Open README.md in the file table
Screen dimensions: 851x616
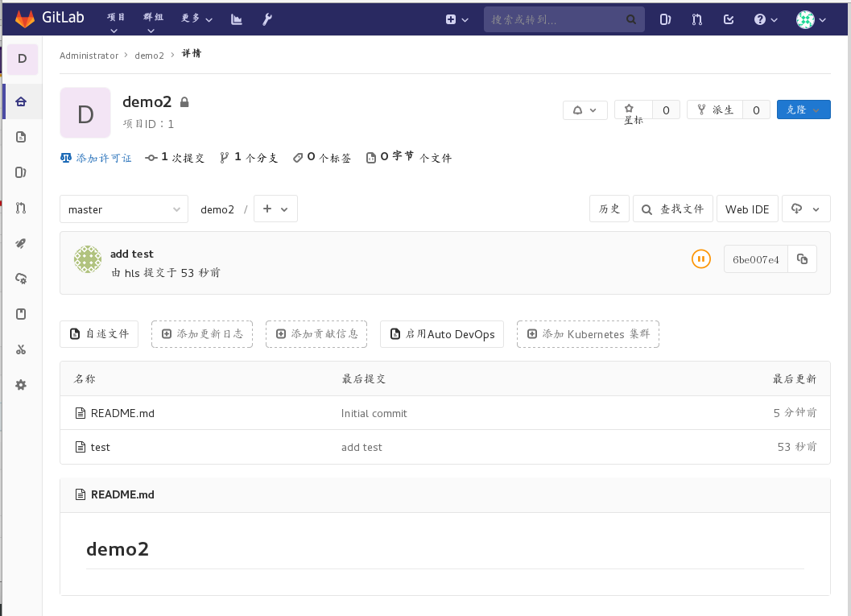pos(122,413)
